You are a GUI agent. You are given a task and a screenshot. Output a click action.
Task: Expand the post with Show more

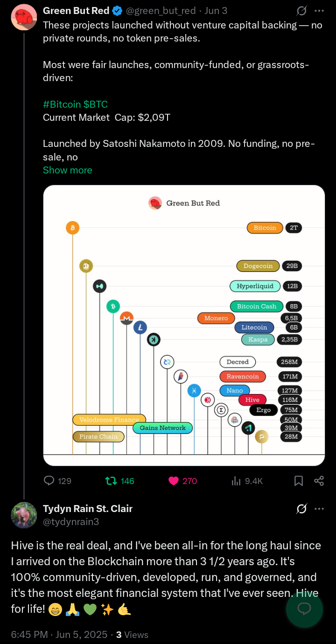pos(68,170)
